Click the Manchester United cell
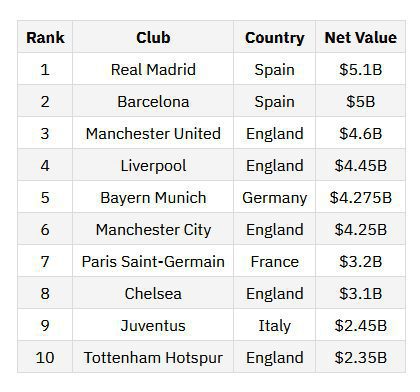Viewport: 420px width, 392px height. (153, 133)
